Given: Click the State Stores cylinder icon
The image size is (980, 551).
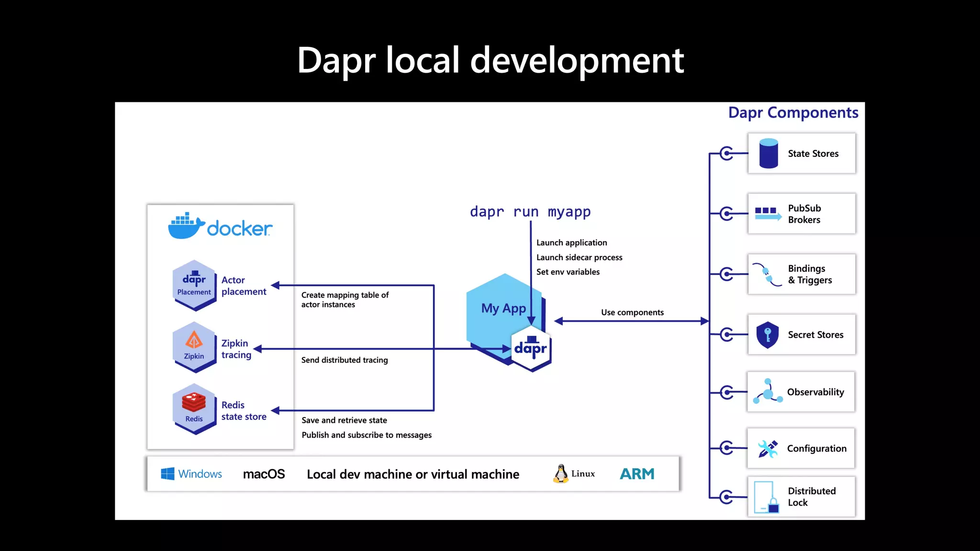Looking at the screenshot, I should [x=768, y=154].
